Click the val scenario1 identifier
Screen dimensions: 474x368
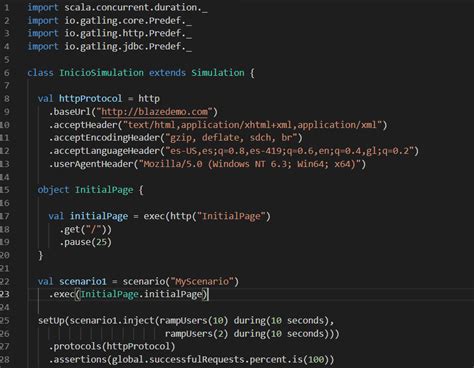tap(83, 282)
